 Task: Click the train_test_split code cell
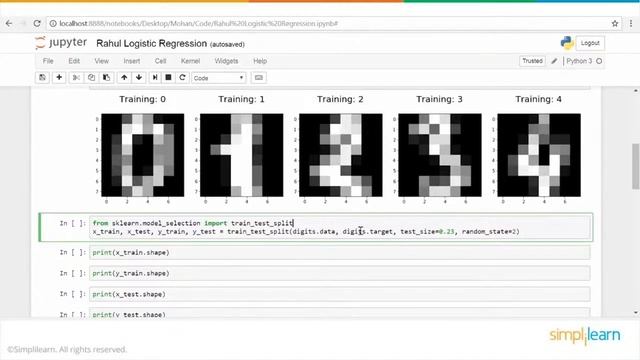[x=340, y=227]
